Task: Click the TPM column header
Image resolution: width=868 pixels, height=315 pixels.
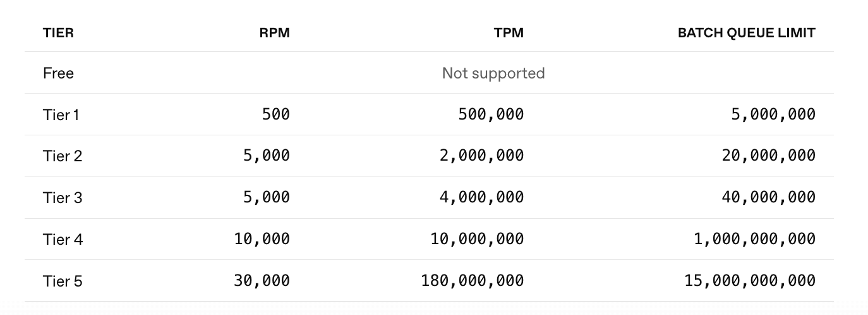Action: click(x=509, y=33)
